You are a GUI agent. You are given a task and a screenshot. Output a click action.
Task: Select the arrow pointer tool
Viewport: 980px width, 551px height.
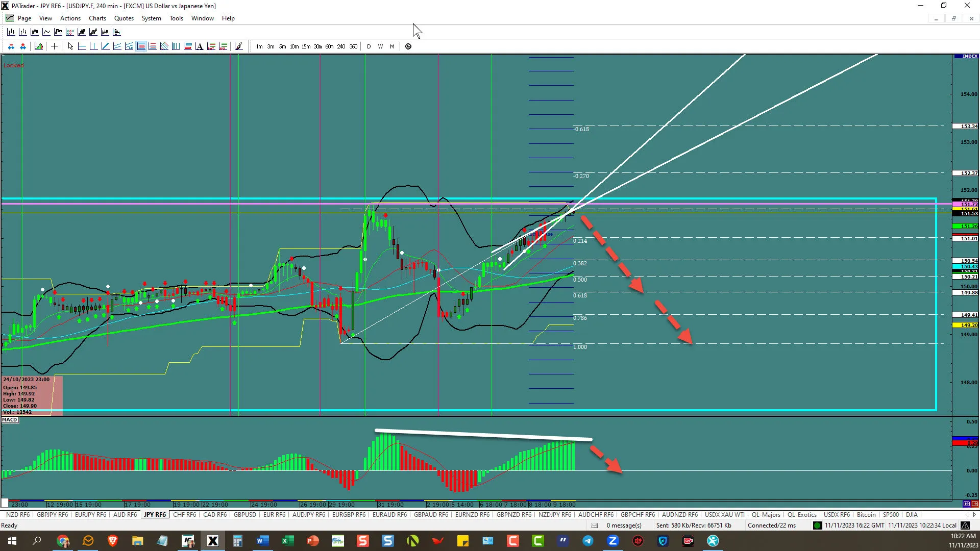click(70, 46)
